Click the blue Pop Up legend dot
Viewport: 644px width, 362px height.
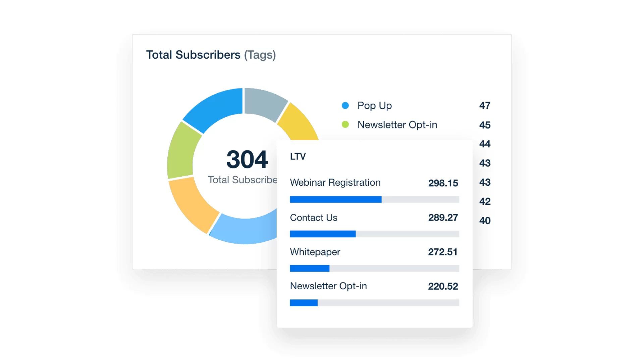tap(345, 106)
